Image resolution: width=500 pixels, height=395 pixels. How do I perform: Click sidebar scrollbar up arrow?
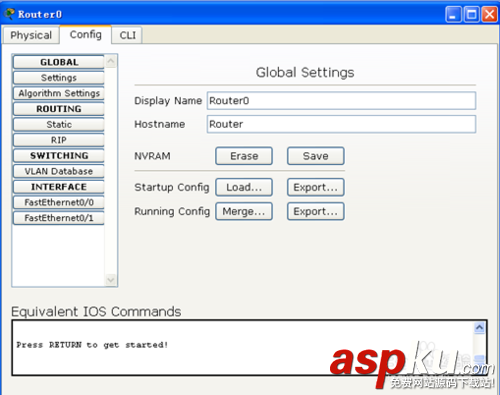111,61
